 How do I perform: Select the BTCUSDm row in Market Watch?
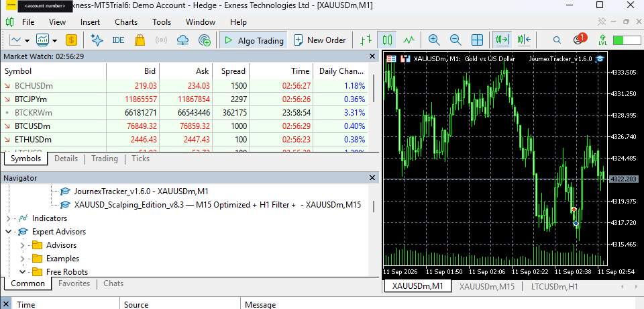[x=184, y=126]
